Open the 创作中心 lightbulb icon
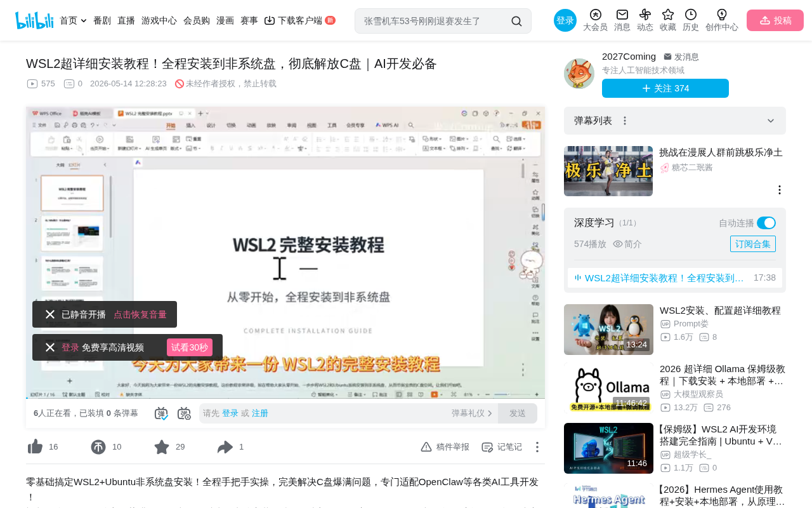Viewport: 812px width, 508px height. pos(722,20)
